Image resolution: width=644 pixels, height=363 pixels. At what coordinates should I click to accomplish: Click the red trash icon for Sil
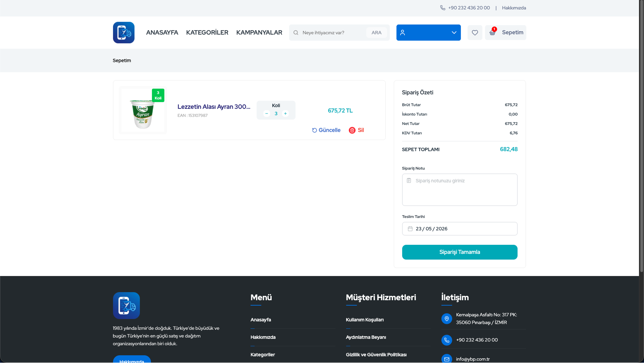click(x=352, y=130)
